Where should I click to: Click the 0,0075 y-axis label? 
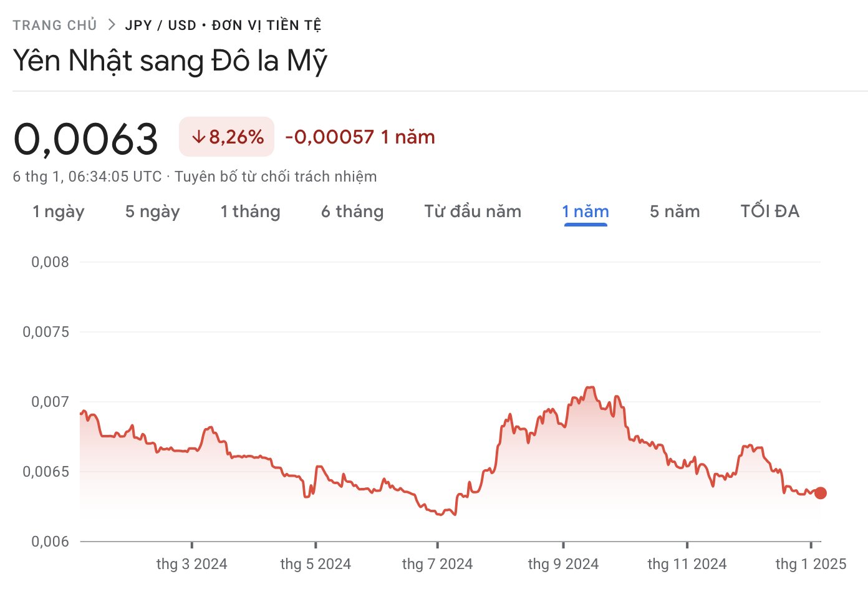[46, 332]
